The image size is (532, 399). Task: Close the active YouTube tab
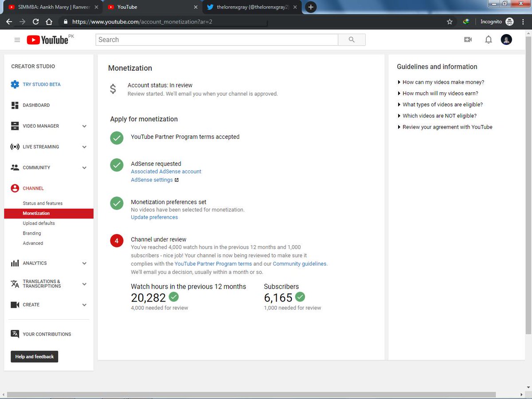point(196,7)
